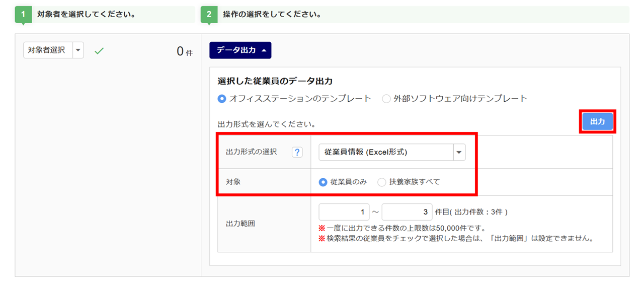Choose 従業員のみ as the target
Image resolution: width=644 pixels, height=281 pixels.
click(x=324, y=182)
